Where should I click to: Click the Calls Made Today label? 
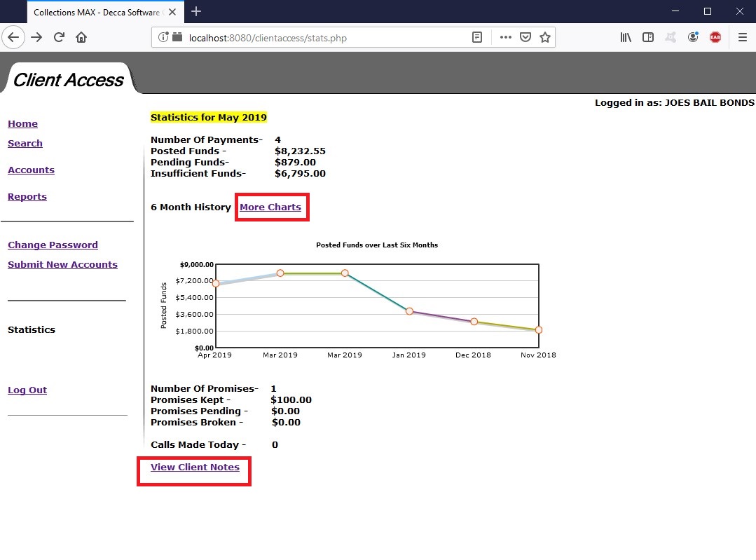click(x=198, y=444)
